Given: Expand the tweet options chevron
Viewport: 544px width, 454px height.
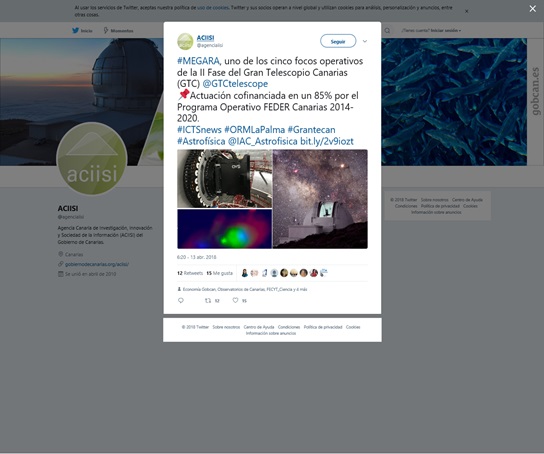Looking at the screenshot, I should (x=365, y=41).
